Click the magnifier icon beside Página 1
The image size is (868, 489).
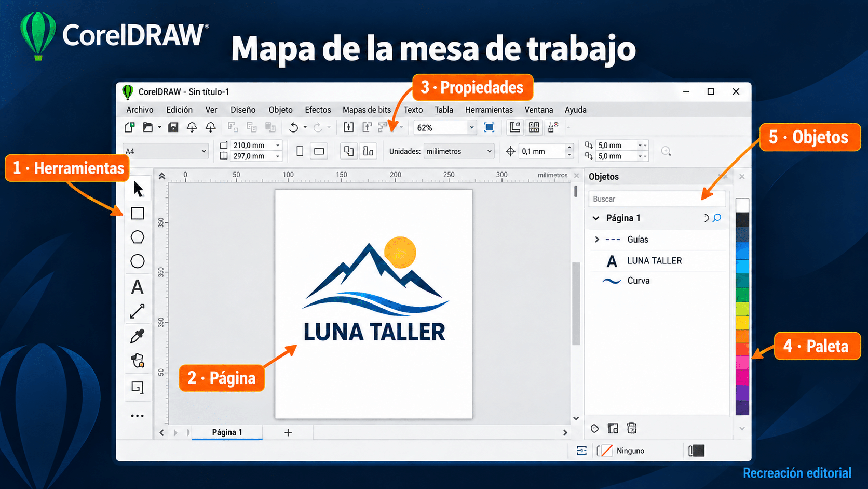coord(717,218)
